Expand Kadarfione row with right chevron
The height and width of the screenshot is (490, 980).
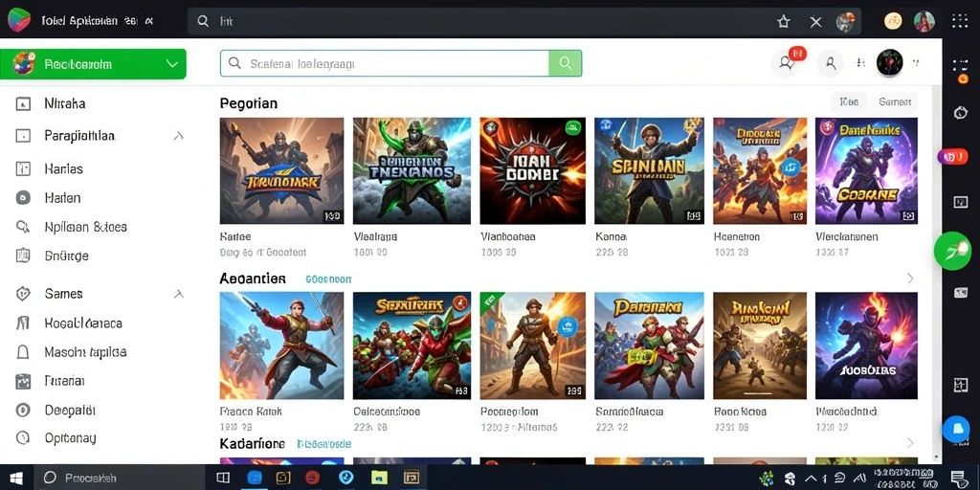910,443
